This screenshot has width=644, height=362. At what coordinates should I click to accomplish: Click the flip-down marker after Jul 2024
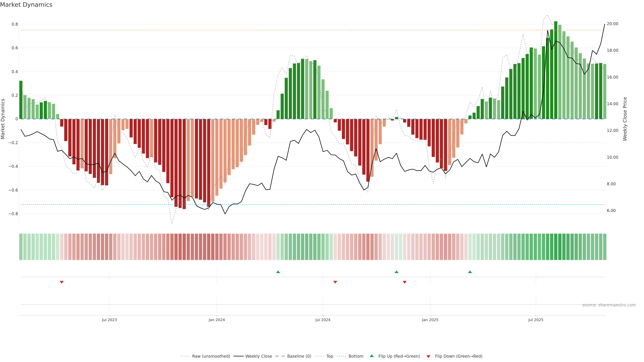click(x=335, y=282)
